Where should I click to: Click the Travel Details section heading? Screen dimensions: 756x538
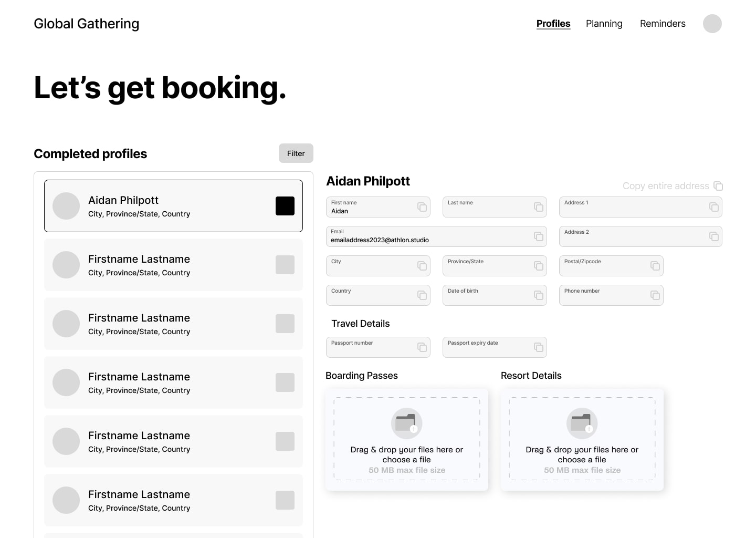361,324
